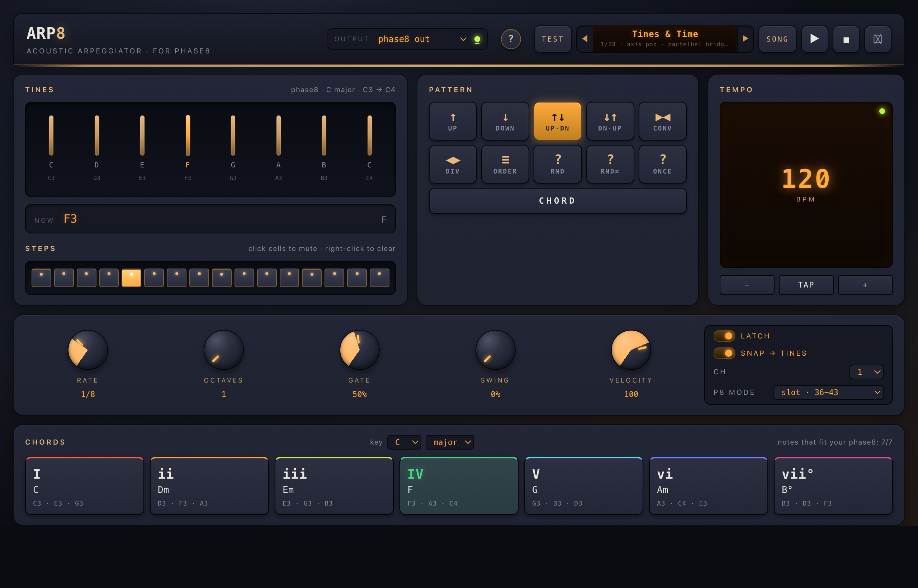Select the RND≠ no-repeat random pattern
The image size is (918, 588).
point(610,164)
